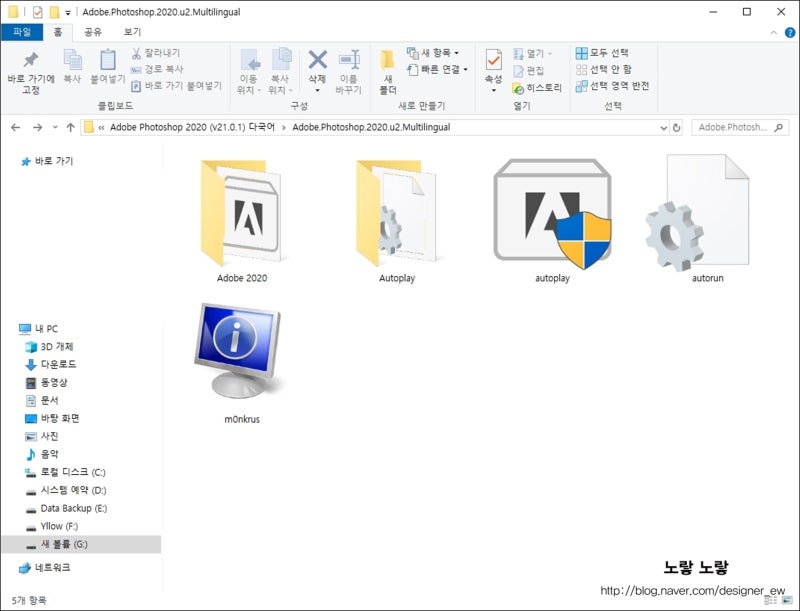Switch to Share (공유) tab

pos(92,32)
